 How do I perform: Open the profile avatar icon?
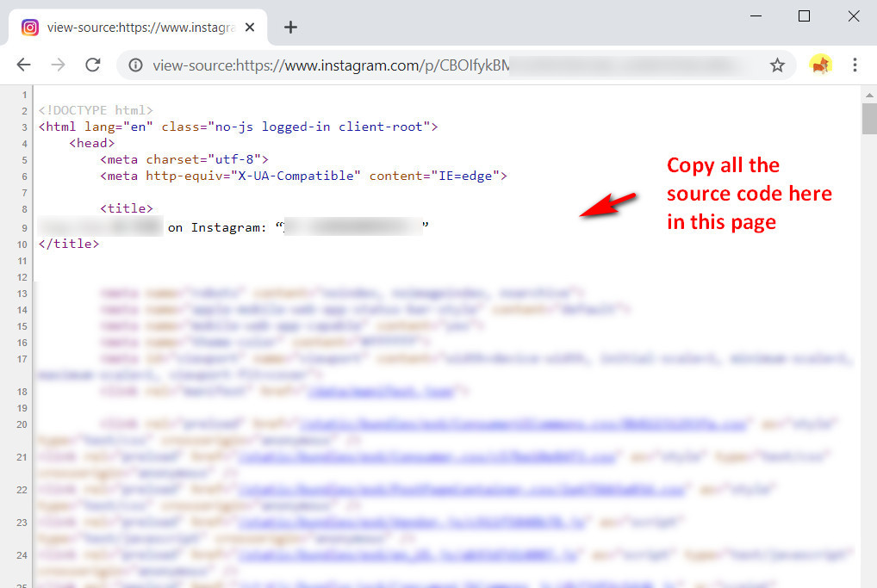click(x=820, y=65)
